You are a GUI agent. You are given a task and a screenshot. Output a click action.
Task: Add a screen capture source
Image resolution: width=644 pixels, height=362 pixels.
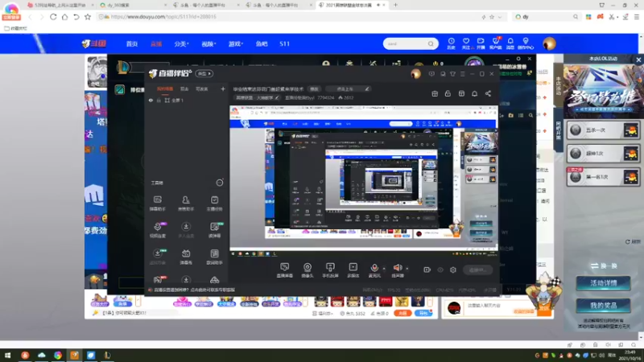point(285,270)
